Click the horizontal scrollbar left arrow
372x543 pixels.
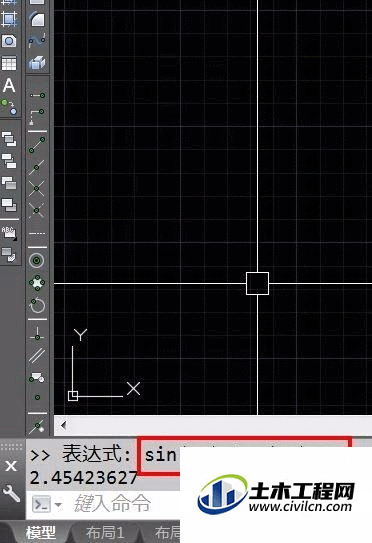coord(63,425)
